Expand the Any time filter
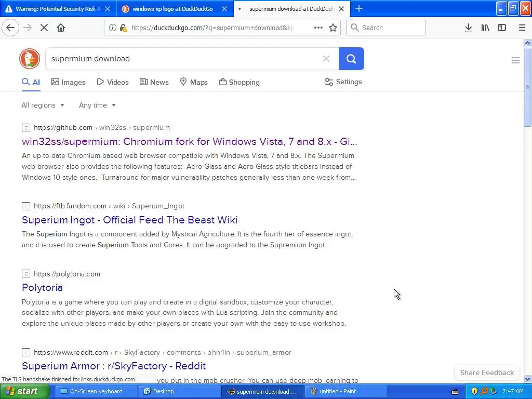This screenshot has width=532, height=399. [97, 105]
